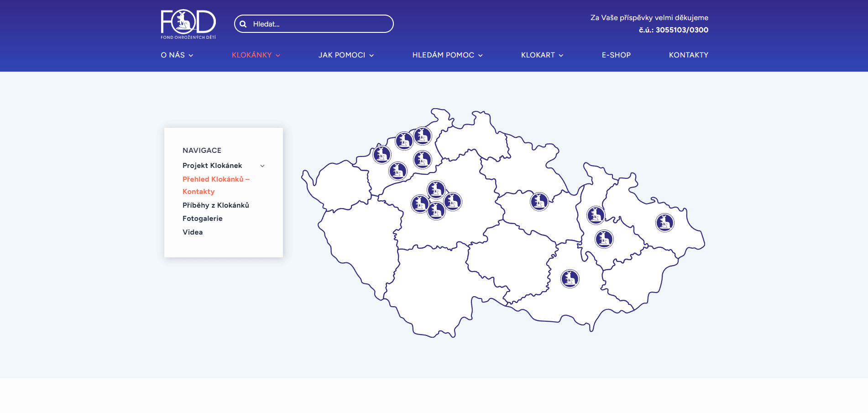Open the Fotogalerie sidebar link
The height and width of the screenshot is (413, 868).
point(203,219)
